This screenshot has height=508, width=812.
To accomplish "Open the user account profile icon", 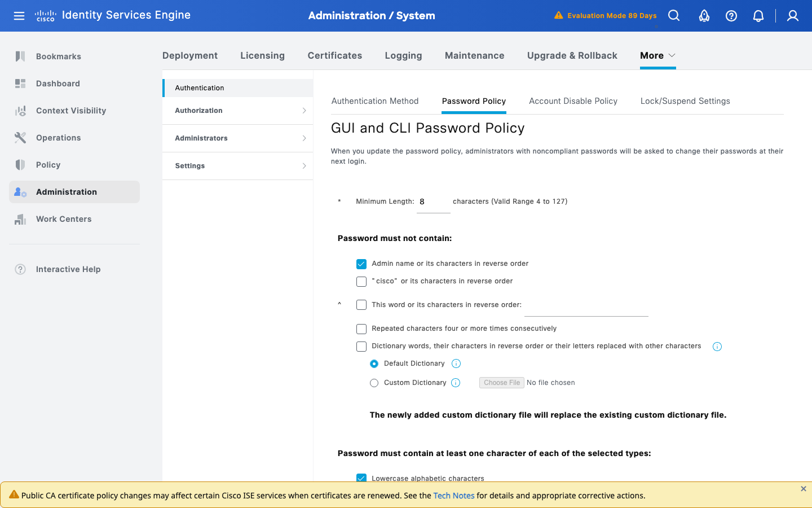I will click(793, 16).
